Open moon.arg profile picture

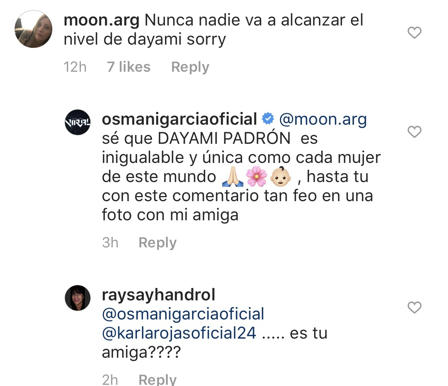point(33,29)
